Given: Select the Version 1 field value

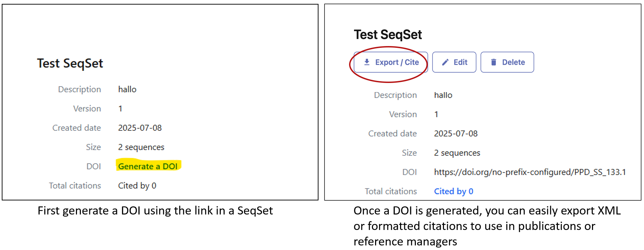Looking at the screenshot, I should pyautogui.click(x=120, y=108).
